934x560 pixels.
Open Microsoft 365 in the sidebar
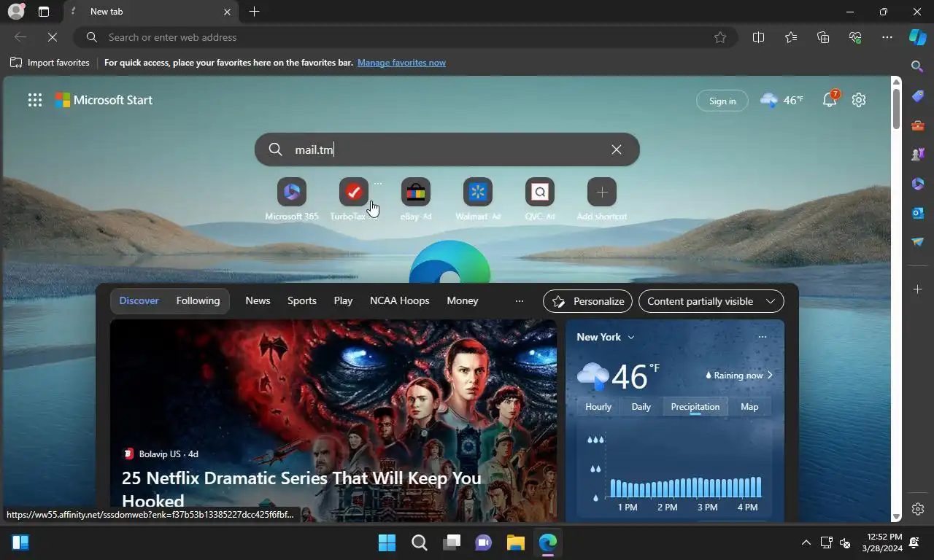918,184
